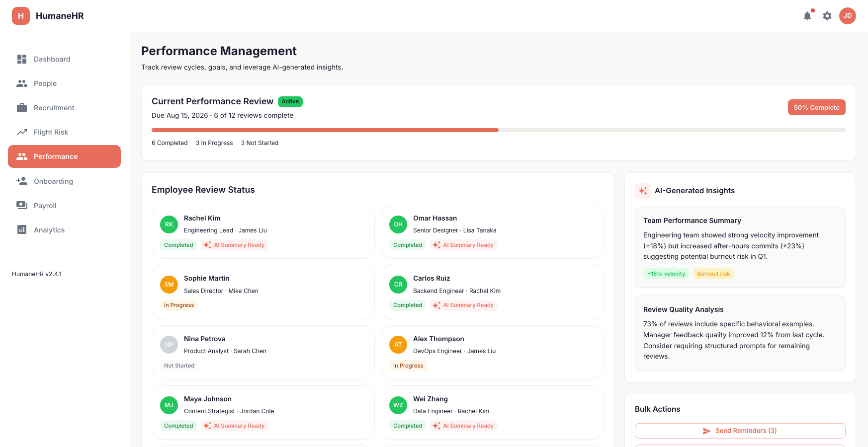The height and width of the screenshot is (447, 868).
Task: Click the AI-Generated Insights sparkle icon
Action: [643, 191]
